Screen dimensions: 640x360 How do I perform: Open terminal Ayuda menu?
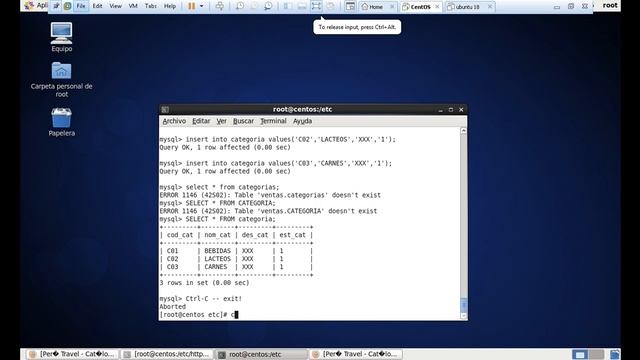click(302, 121)
